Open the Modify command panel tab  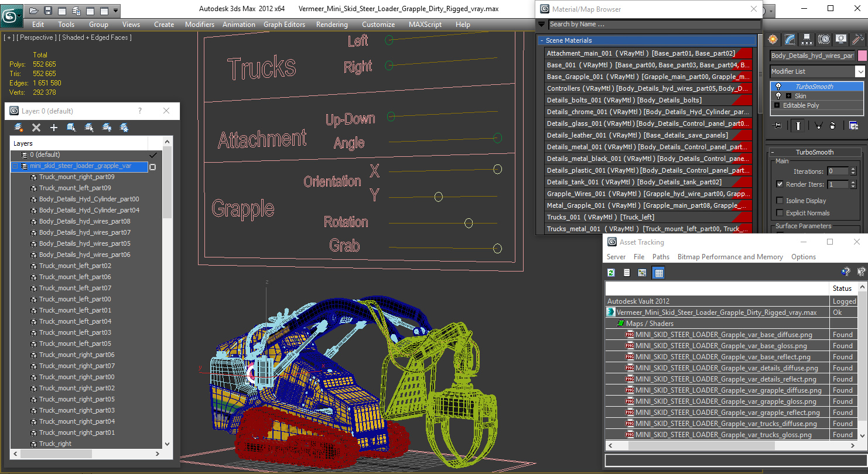[x=790, y=39]
